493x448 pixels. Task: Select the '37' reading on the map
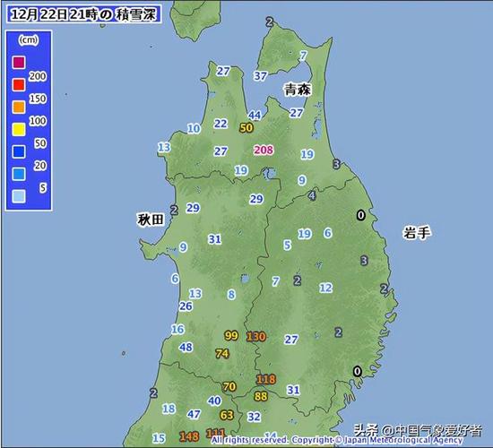point(260,76)
